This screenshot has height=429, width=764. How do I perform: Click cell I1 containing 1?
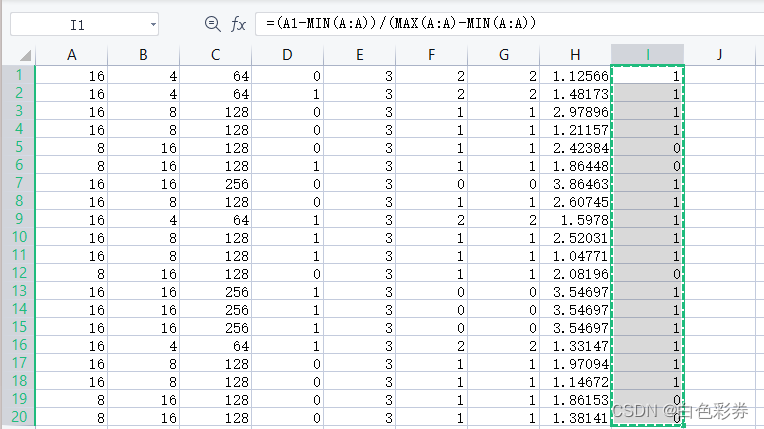(648, 75)
